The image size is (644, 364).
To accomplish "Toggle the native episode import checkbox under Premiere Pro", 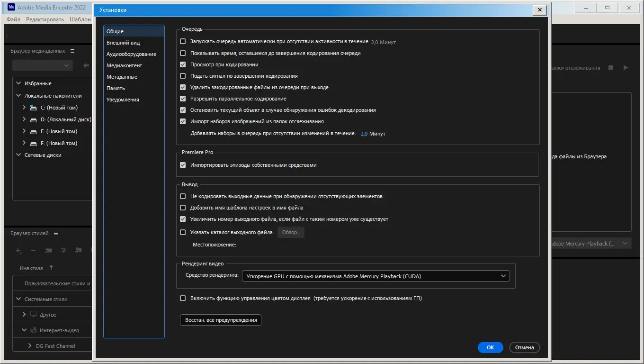I will point(183,165).
